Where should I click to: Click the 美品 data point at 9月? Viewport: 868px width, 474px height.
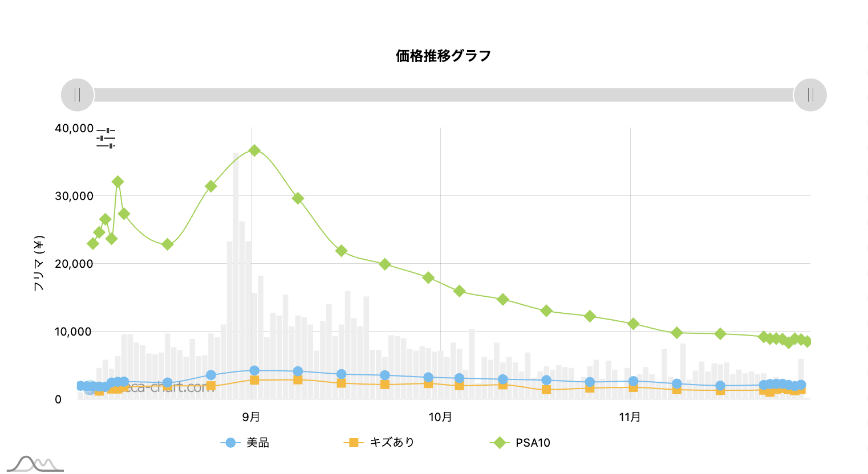pos(254,370)
